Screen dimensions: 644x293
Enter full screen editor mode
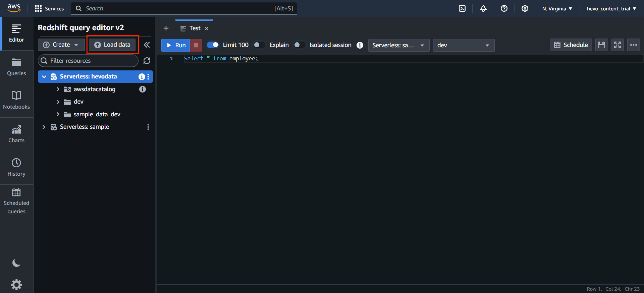click(618, 45)
